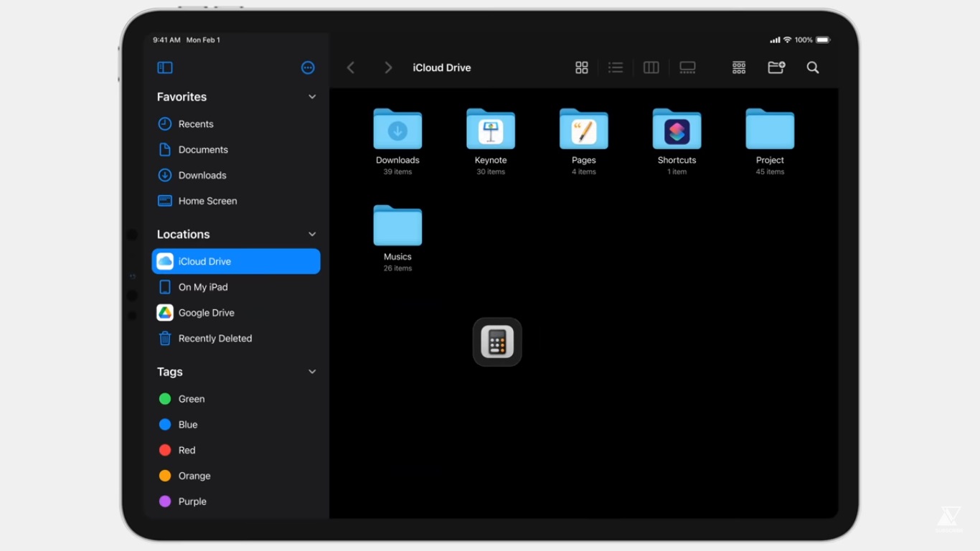The width and height of the screenshot is (980, 551).
Task: Open the Keynote folder
Action: pyautogui.click(x=491, y=130)
